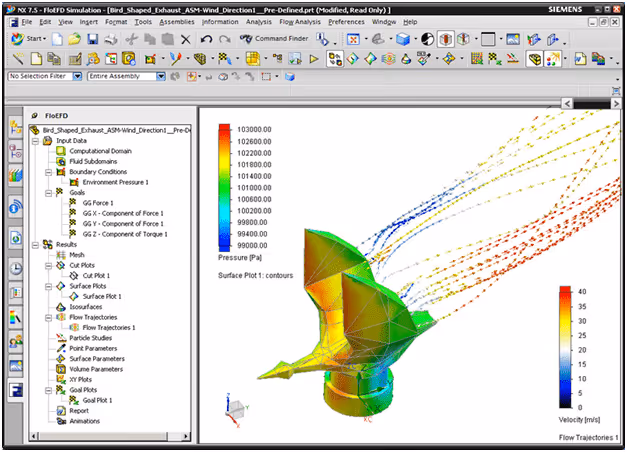627x452 pixels.
Task: Click the black-white Shaded rendering style icon
Action: [427, 39]
